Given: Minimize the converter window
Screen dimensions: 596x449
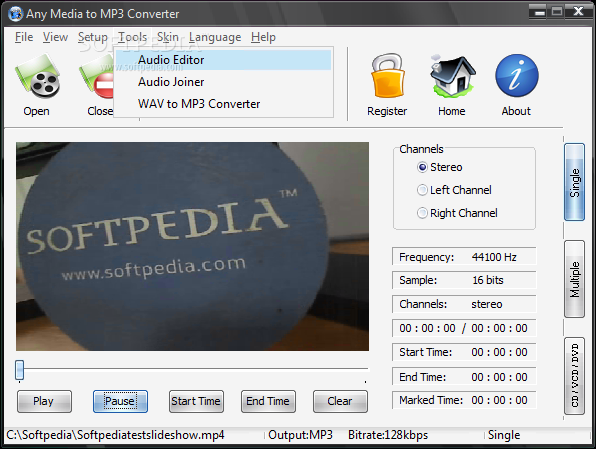Looking at the screenshot, I should tap(538, 12).
